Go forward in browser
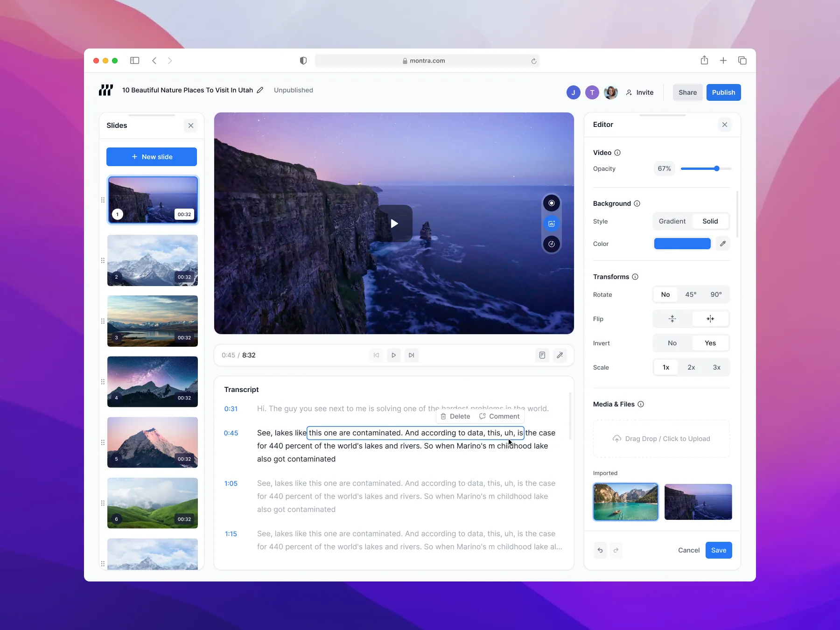The height and width of the screenshot is (630, 840). point(170,61)
